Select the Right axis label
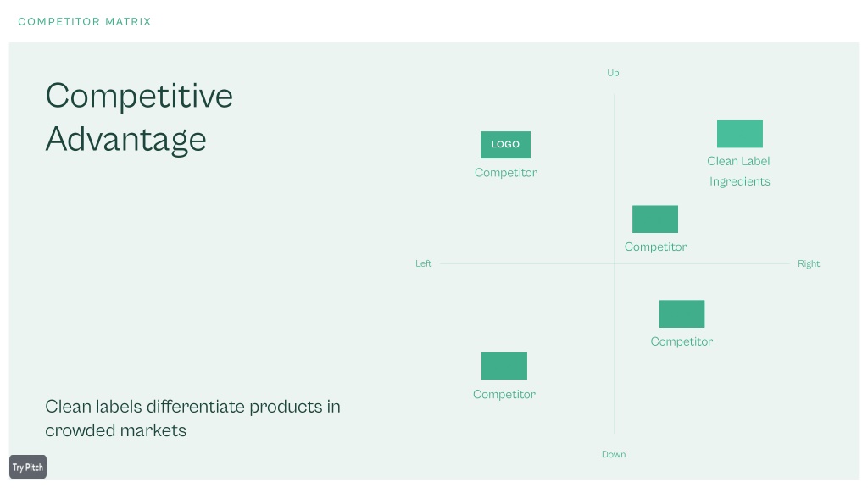The image size is (868, 488). click(x=808, y=263)
